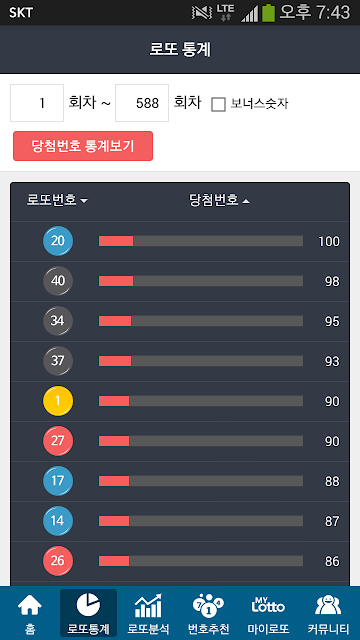Click the start round field showing 1

tap(37, 103)
